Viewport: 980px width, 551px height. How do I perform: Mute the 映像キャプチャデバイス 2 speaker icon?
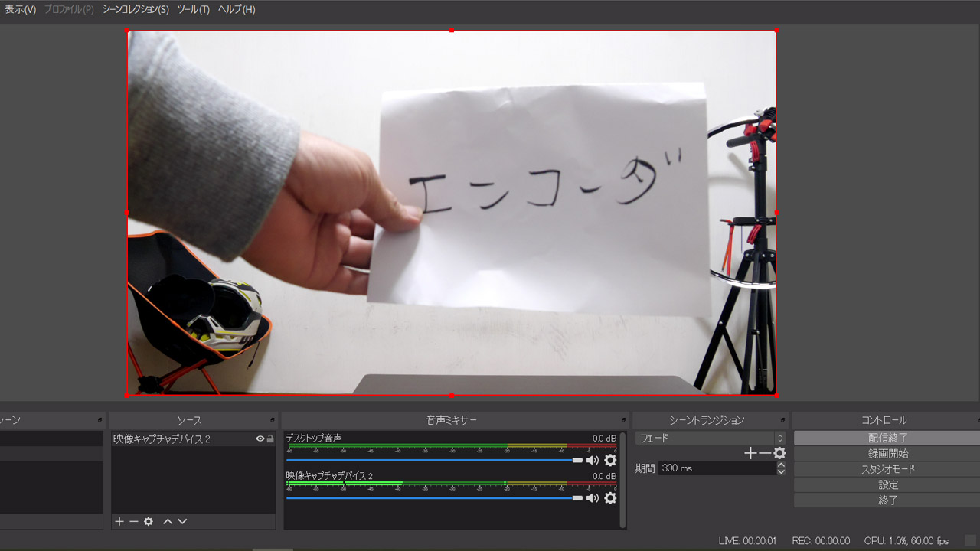point(592,498)
